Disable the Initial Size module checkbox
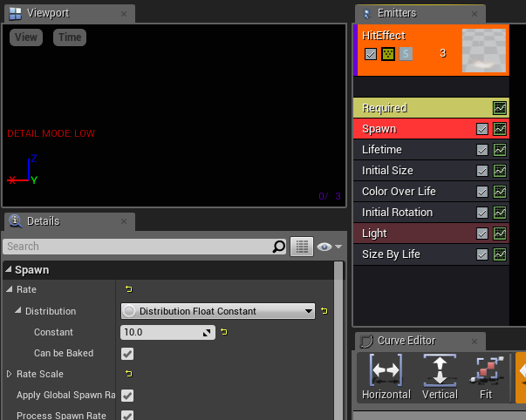The width and height of the screenshot is (526, 420). click(x=482, y=171)
